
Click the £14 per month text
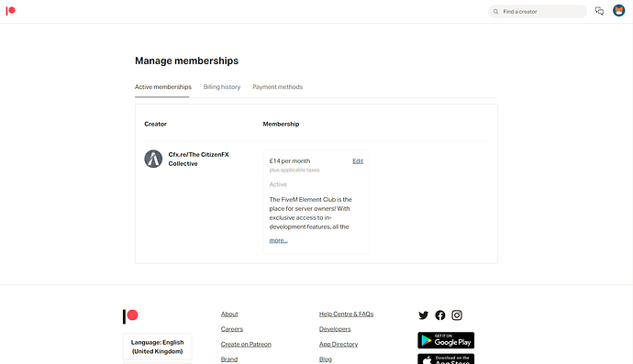(290, 161)
